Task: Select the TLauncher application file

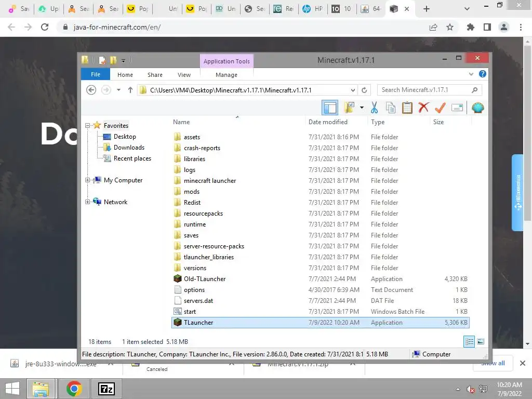Action: (320, 322)
